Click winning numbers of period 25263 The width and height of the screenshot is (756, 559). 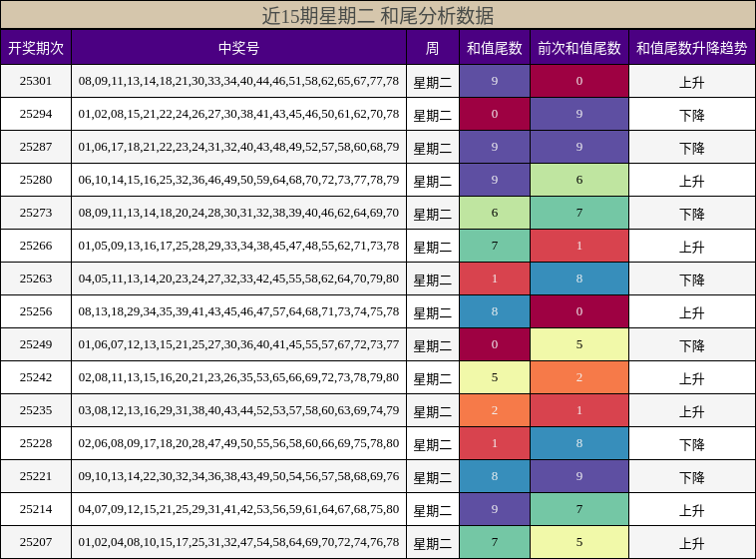(238, 279)
